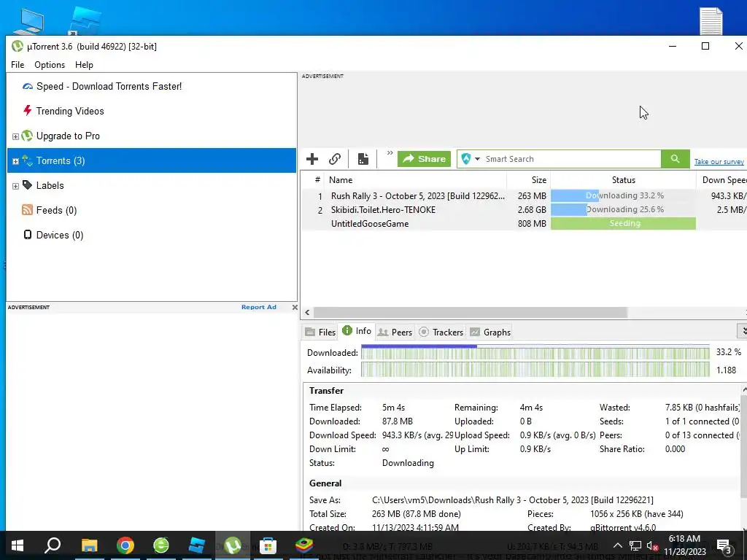Open the notification center icon
The image size is (747, 560).
[x=724, y=546]
